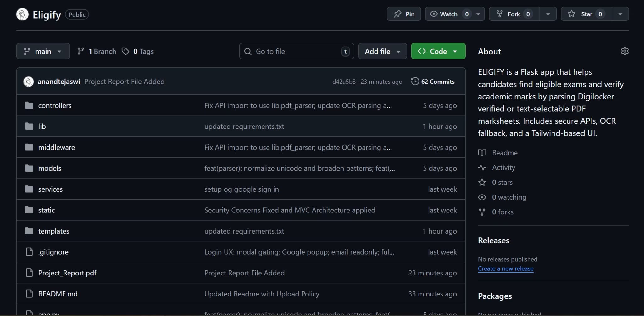This screenshot has height=316, width=644.
Task: Open the controllers folder
Action: (55, 106)
